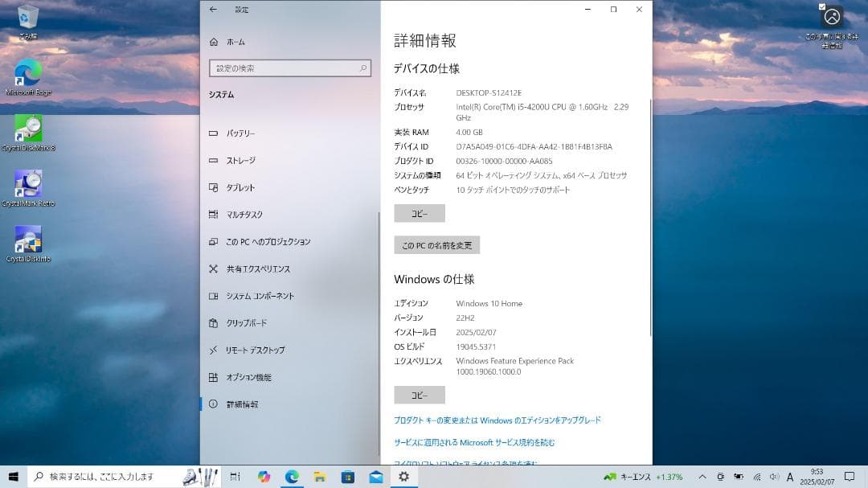Open Task View from the taskbar
The image size is (868, 488).
(234, 476)
